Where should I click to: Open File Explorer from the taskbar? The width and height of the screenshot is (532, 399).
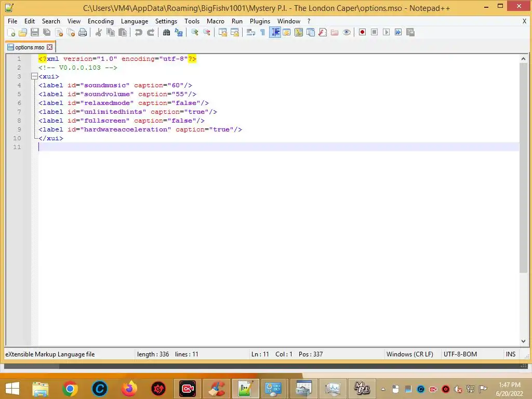coord(41,389)
